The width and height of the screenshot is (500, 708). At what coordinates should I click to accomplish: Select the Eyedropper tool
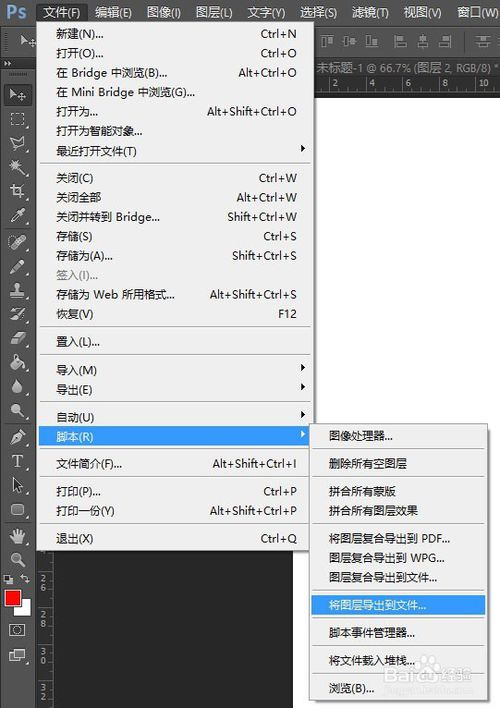pyautogui.click(x=18, y=216)
